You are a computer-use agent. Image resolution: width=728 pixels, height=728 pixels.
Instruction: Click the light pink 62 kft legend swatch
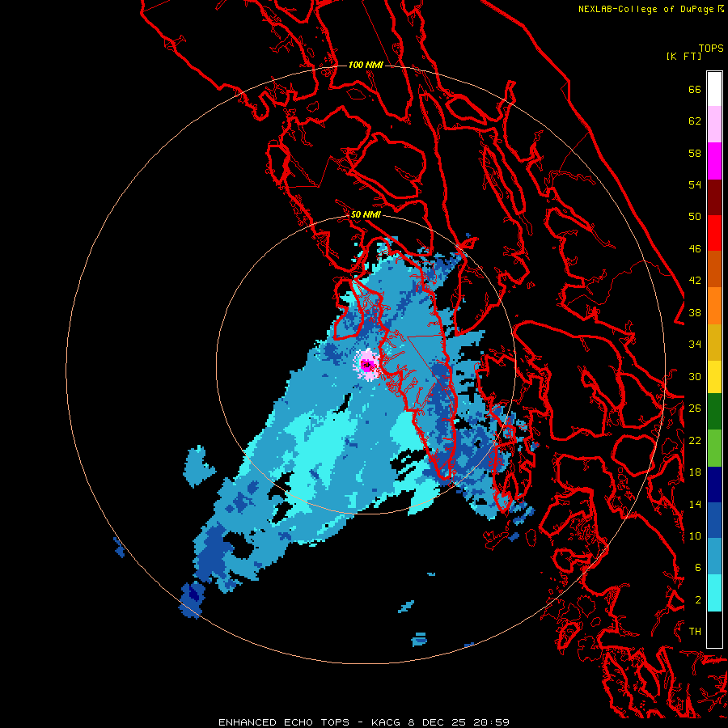coord(714,124)
